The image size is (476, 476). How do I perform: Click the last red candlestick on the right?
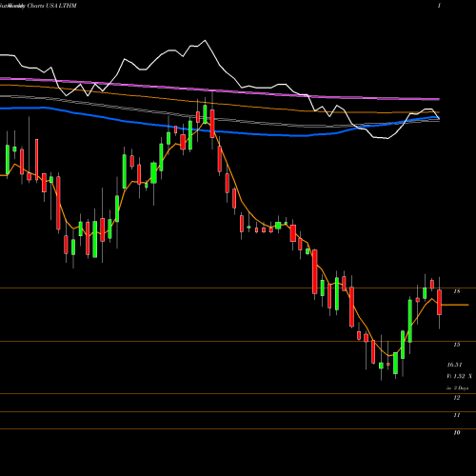tap(439, 302)
